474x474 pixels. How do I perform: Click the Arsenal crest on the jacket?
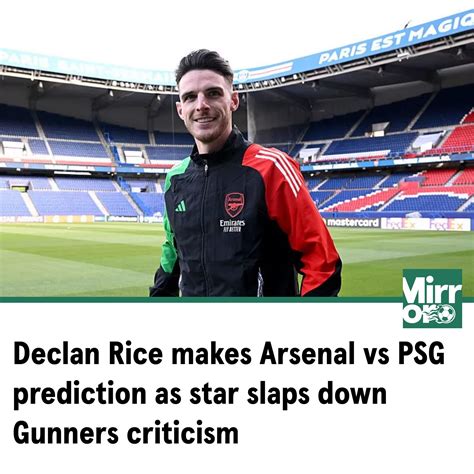[234, 205]
